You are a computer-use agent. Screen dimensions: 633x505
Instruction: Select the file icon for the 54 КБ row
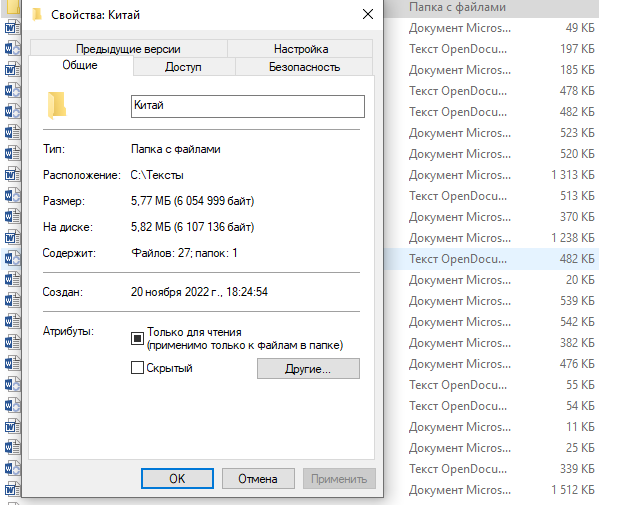[12, 406]
